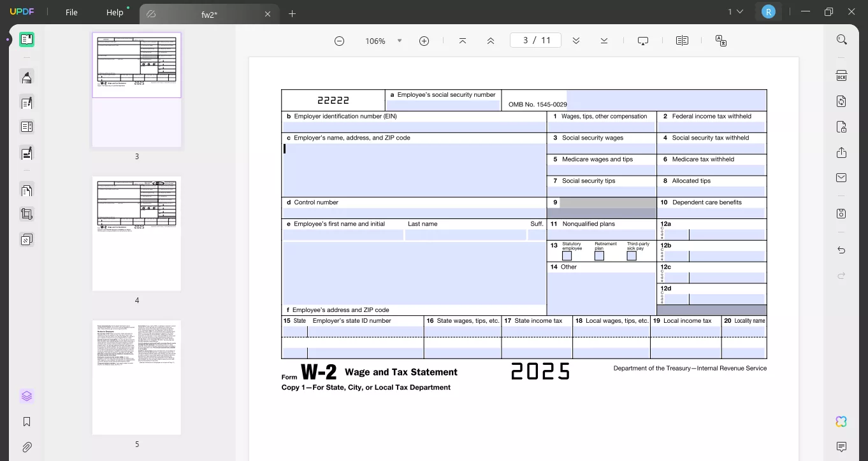Select the page 4 thumbnail

pos(136,233)
